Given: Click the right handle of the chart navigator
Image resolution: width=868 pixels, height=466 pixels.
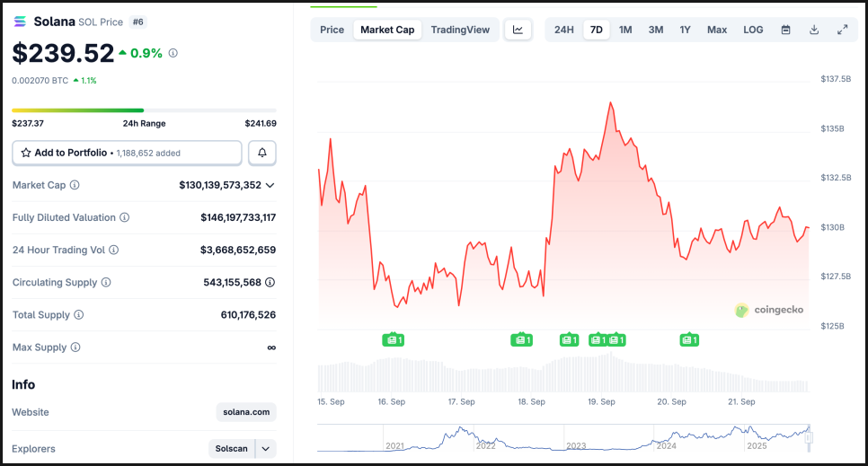Looking at the screenshot, I should tap(809, 438).
